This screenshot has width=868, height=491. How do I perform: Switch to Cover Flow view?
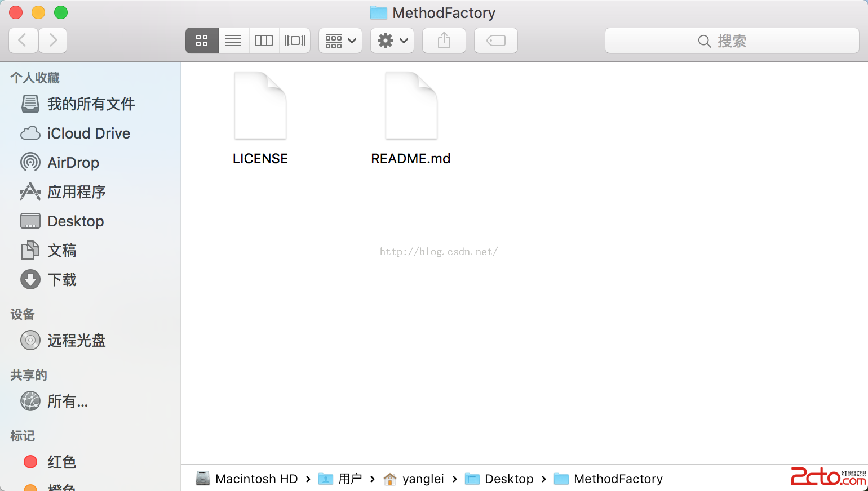(295, 41)
